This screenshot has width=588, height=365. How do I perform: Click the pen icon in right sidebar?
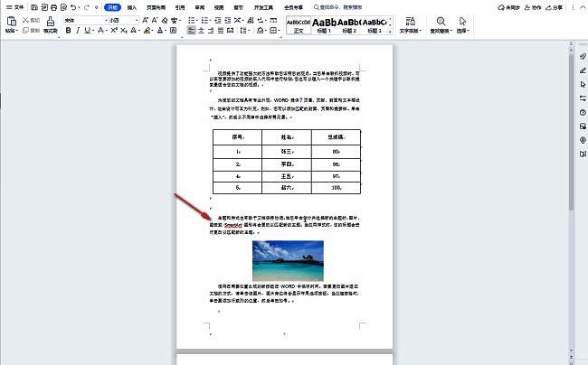pyautogui.click(x=581, y=70)
